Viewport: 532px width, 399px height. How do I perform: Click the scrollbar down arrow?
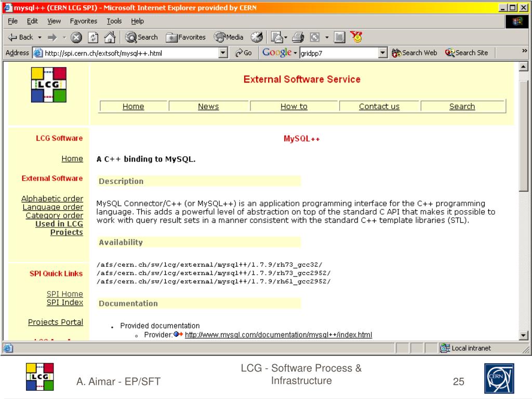tap(523, 336)
